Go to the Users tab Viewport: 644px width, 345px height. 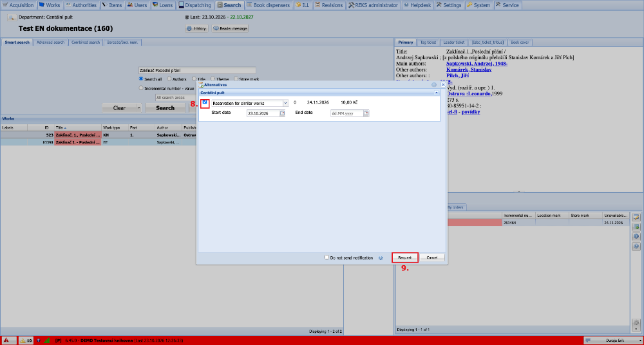137,5
